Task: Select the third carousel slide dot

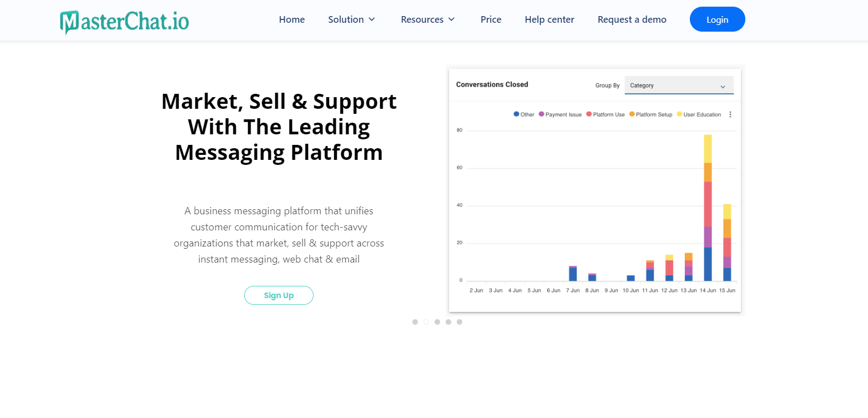Action: [x=437, y=322]
